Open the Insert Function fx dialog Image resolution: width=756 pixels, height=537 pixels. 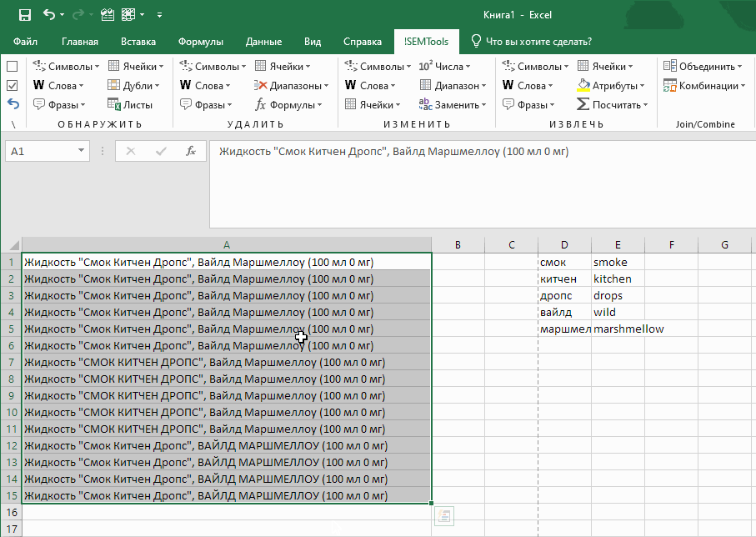tap(191, 152)
